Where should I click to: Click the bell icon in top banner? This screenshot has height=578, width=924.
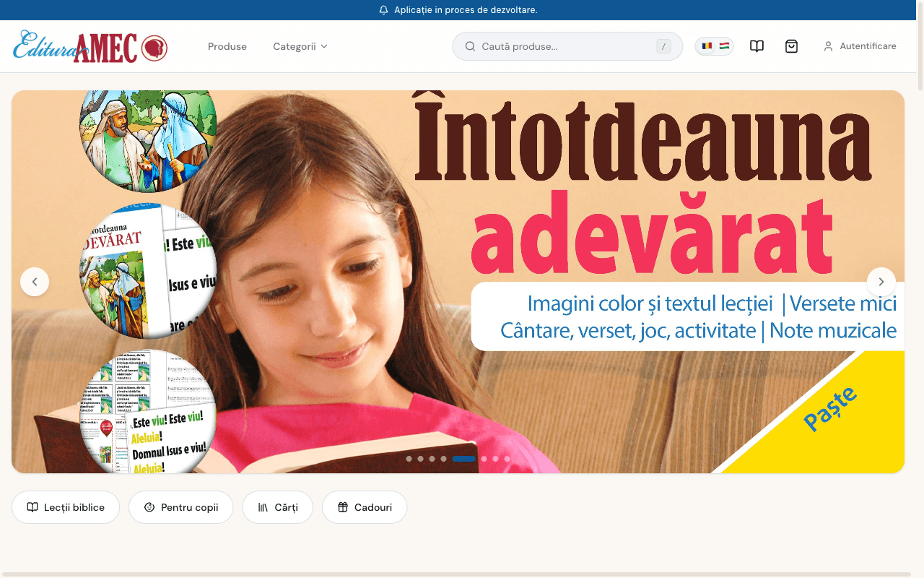click(x=383, y=9)
